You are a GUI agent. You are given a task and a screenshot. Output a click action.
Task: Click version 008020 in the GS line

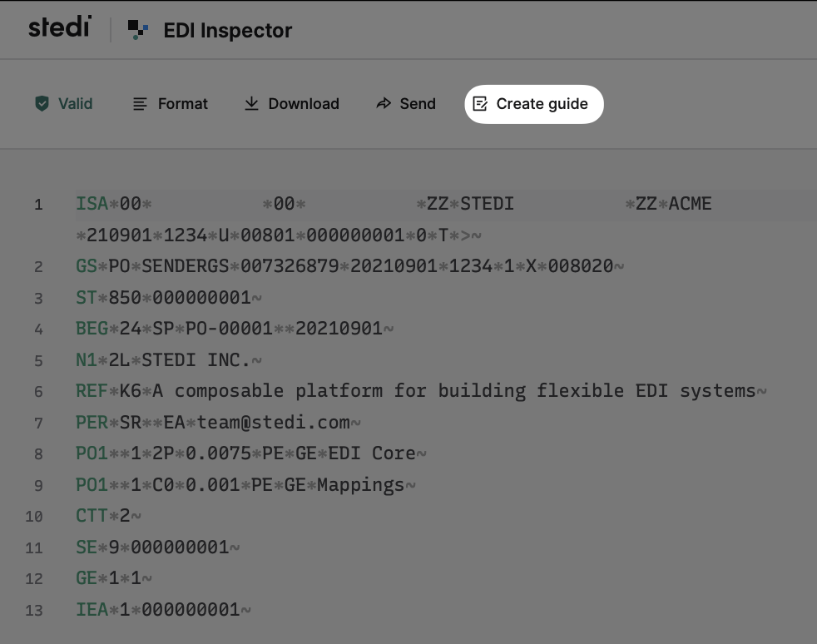(581, 266)
